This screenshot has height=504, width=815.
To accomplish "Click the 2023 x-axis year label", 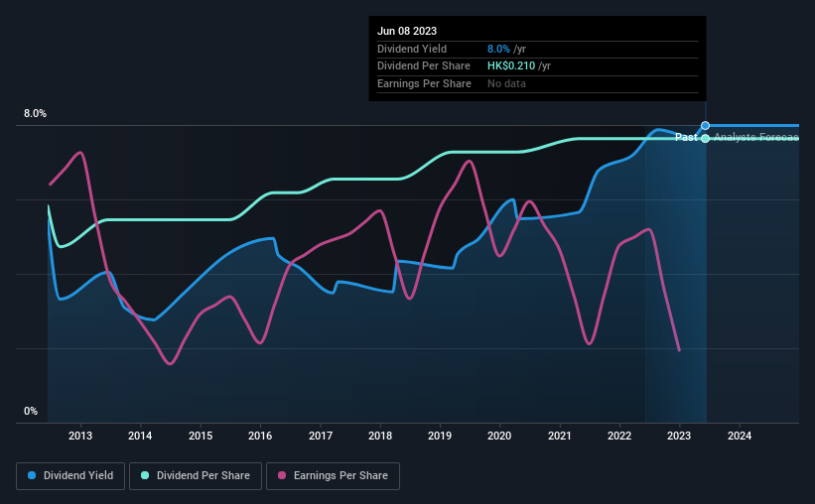I will click(x=679, y=436).
